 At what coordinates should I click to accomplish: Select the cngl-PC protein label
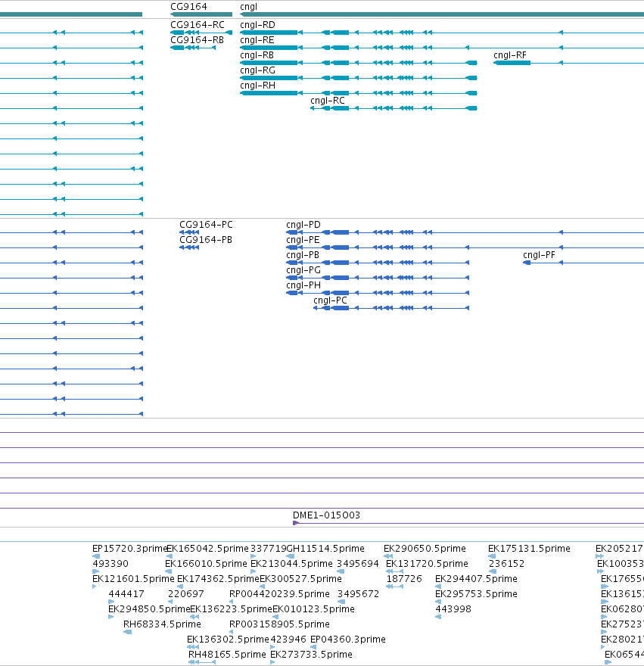330,300
